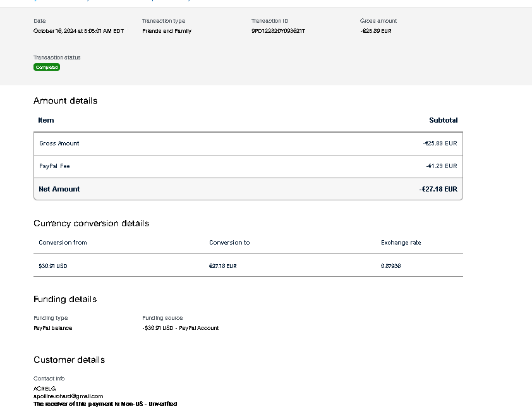Click the Net Amount row label
Viewport: 532px width, 407px height.
point(59,189)
